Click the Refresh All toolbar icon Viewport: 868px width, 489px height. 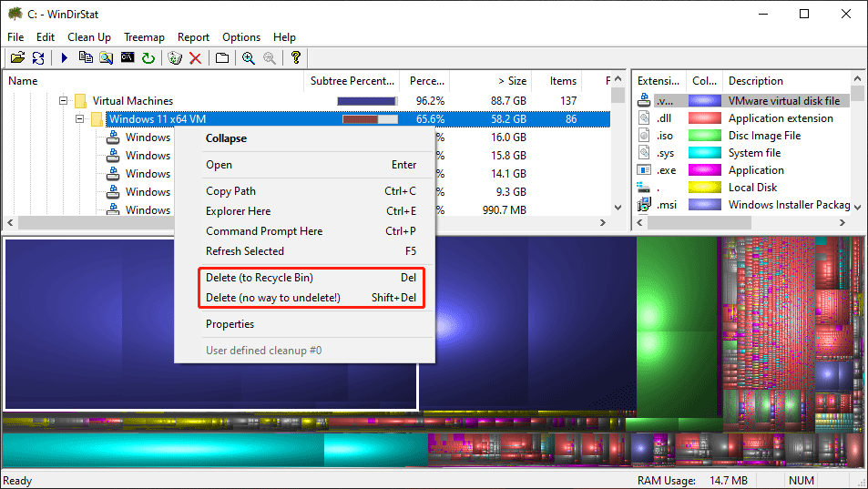click(x=38, y=57)
